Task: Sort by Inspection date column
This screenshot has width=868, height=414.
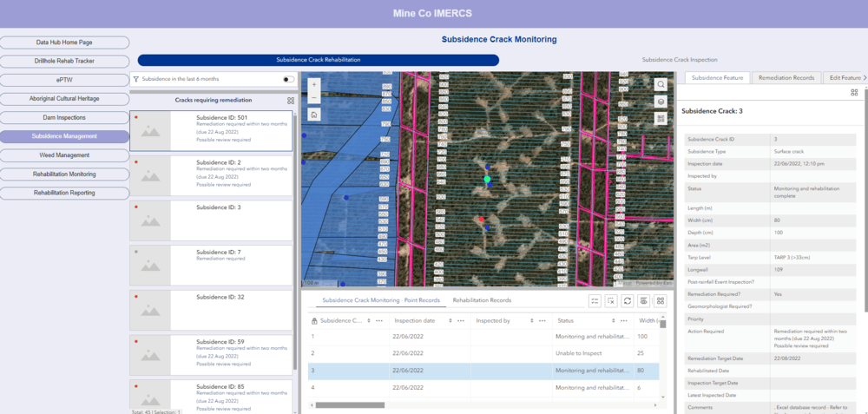Action: (451, 320)
